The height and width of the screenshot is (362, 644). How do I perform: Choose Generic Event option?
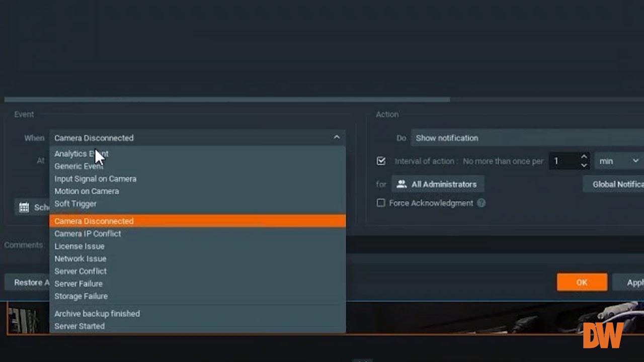pos(197,166)
